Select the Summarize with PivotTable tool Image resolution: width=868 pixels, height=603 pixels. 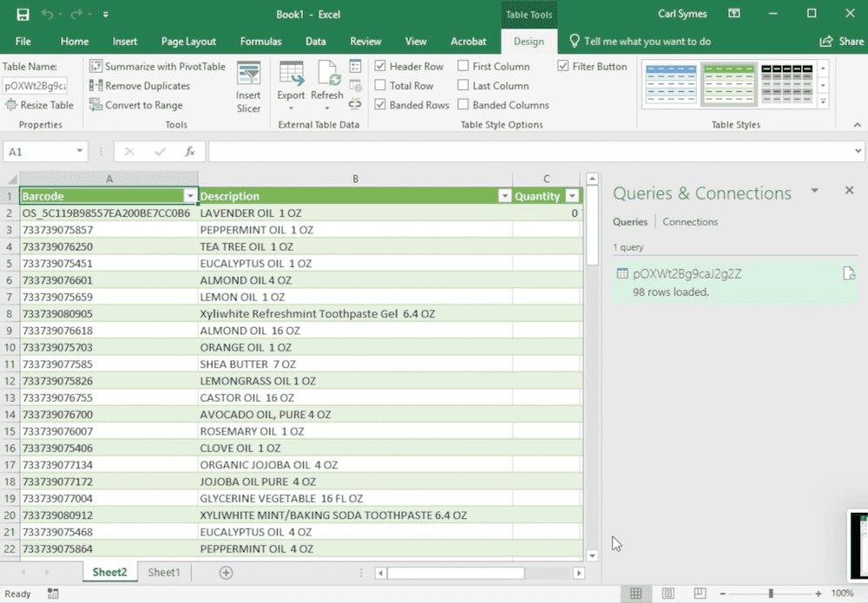(157, 66)
